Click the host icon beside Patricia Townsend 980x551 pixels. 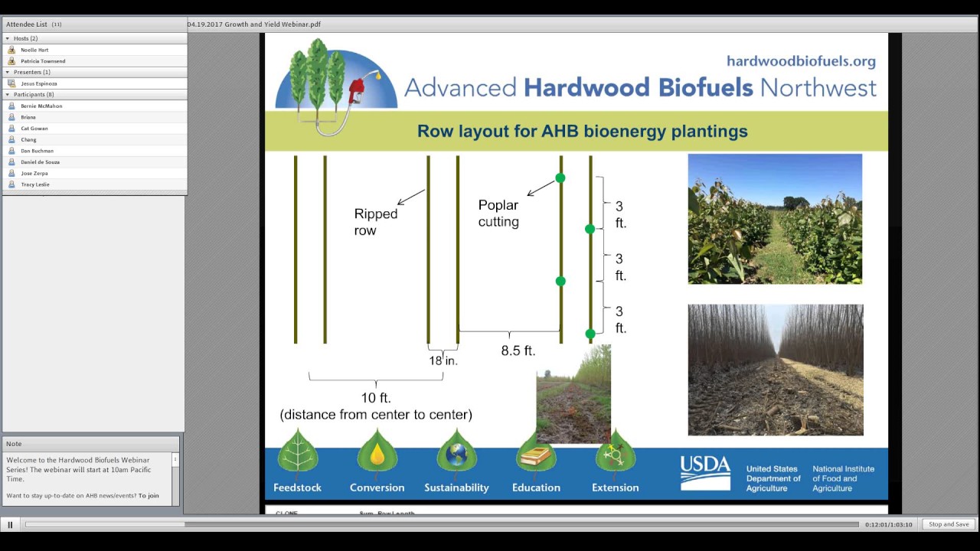11,61
